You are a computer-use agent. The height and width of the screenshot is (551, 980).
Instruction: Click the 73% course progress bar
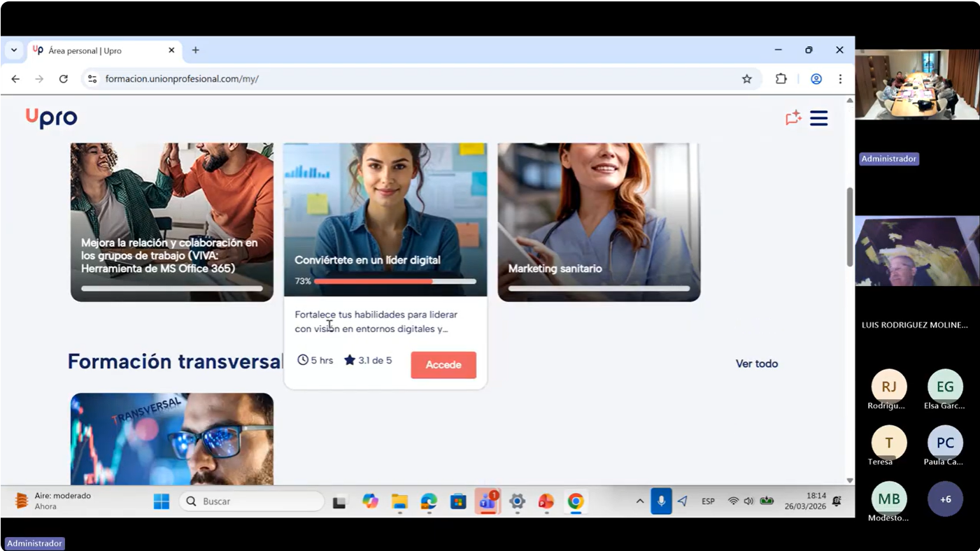(395, 281)
